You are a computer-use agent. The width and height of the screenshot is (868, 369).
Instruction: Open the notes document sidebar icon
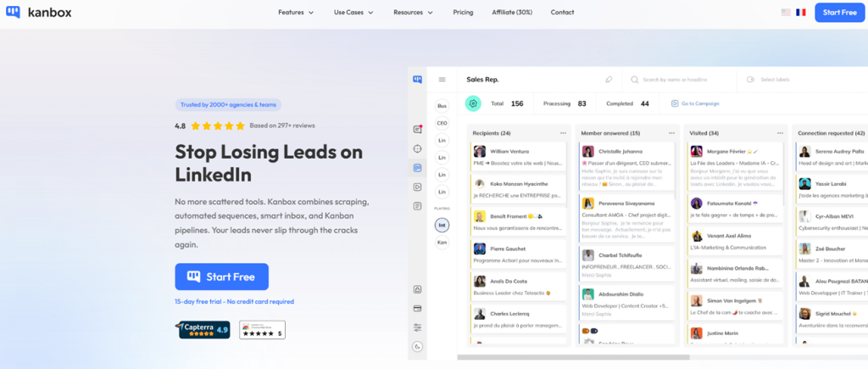417,206
